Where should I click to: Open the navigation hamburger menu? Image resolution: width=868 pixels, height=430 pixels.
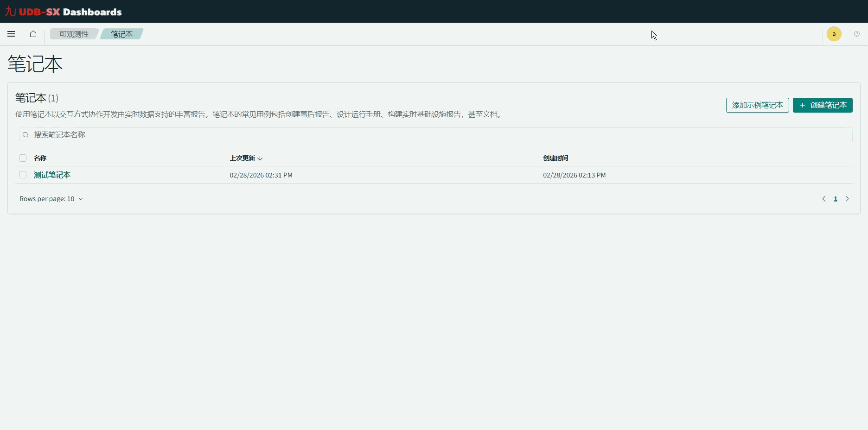(11, 34)
